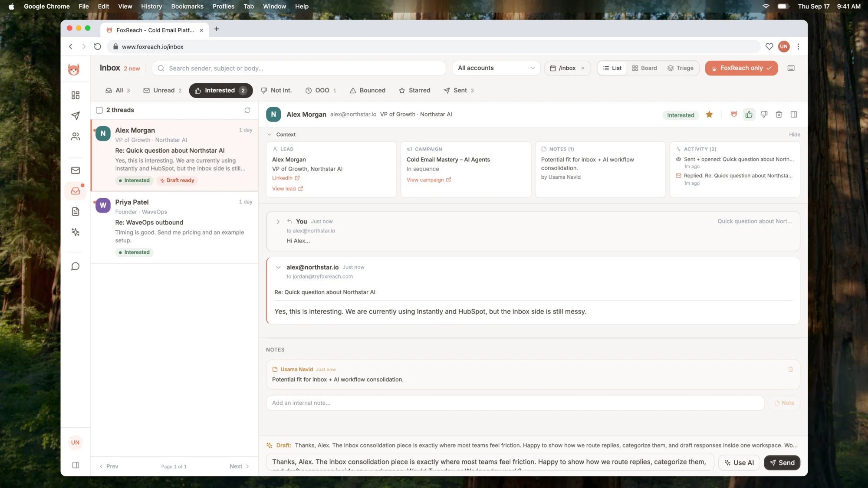Go back in browser history
The image size is (868, 488).
71,46
